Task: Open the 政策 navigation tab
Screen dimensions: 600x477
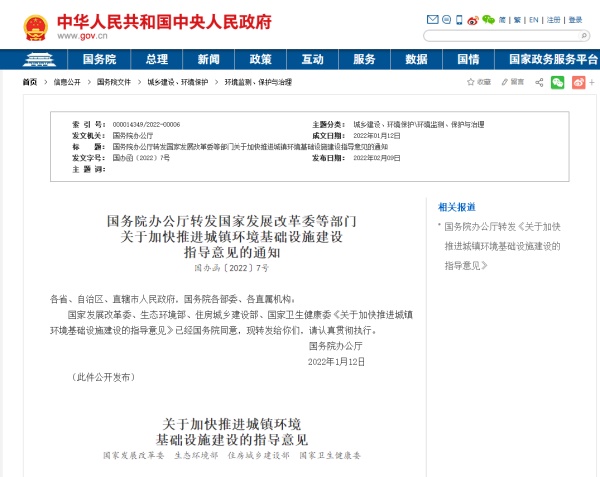Action: point(261,59)
